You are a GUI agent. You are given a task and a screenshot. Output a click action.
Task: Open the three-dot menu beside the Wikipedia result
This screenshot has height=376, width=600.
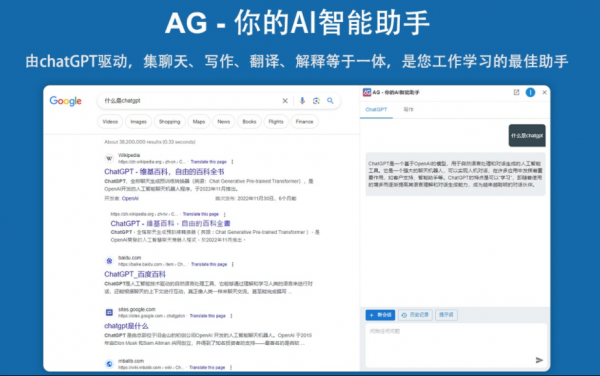pos(232,162)
